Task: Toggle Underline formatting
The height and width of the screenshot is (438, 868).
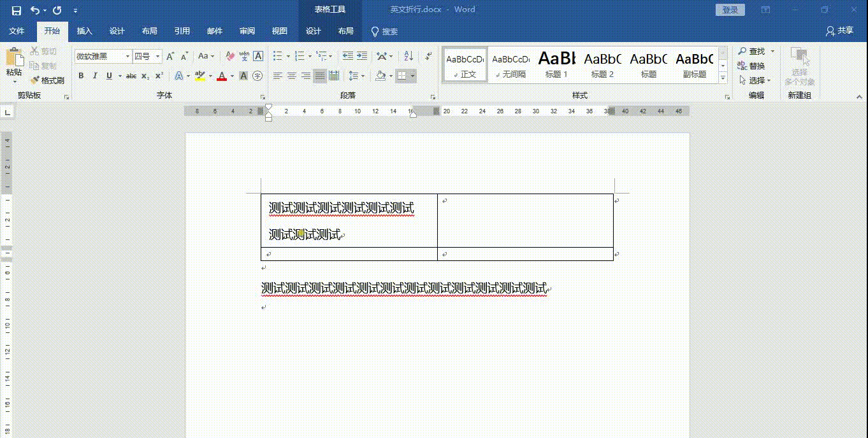Action: [x=109, y=76]
